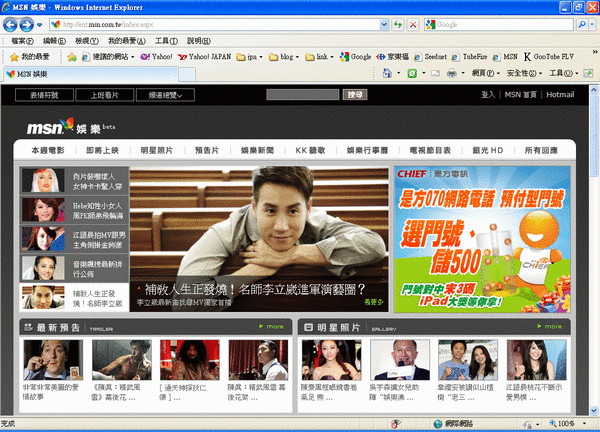This screenshot has height=432, width=600.
Task: Open the Yahoo! favorites link
Action: (157, 57)
